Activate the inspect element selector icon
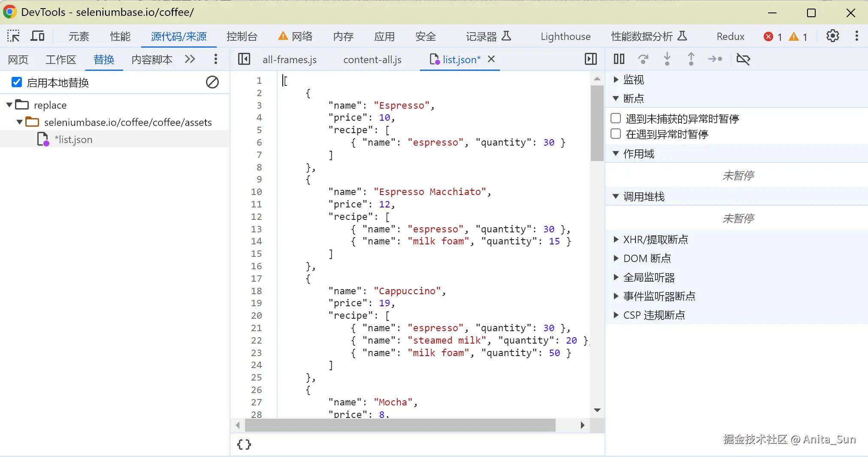 [x=13, y=36]
